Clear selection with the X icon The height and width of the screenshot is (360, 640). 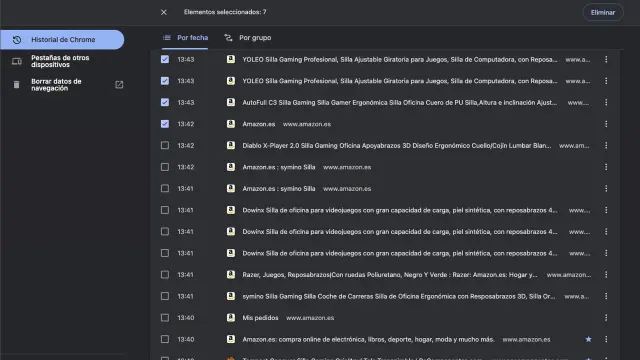(164, 12)
